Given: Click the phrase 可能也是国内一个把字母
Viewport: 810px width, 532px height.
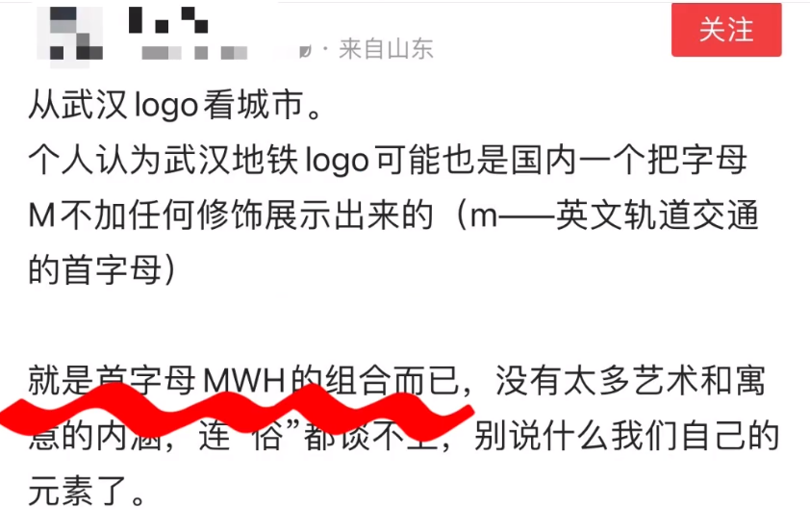Looking at the screenshot, I should pyautogui.click(x=561, y=160).
